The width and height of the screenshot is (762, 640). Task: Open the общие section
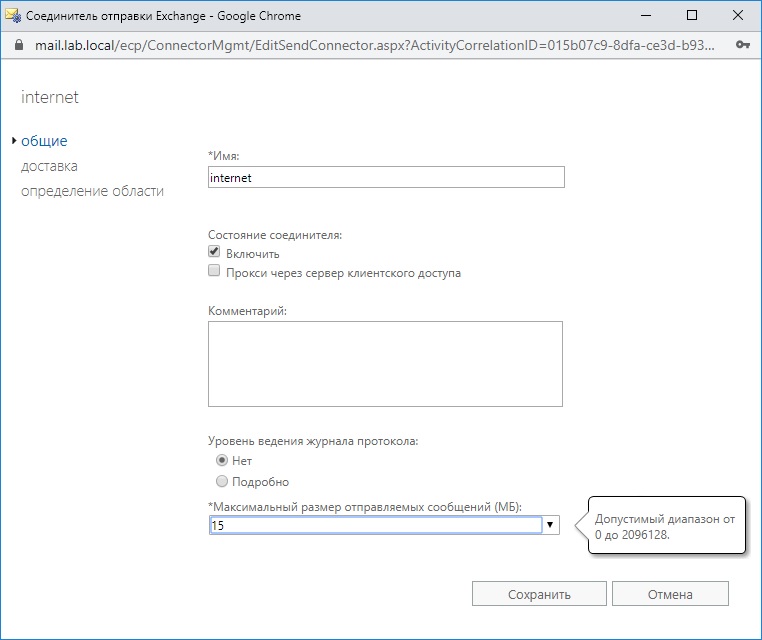44,141
